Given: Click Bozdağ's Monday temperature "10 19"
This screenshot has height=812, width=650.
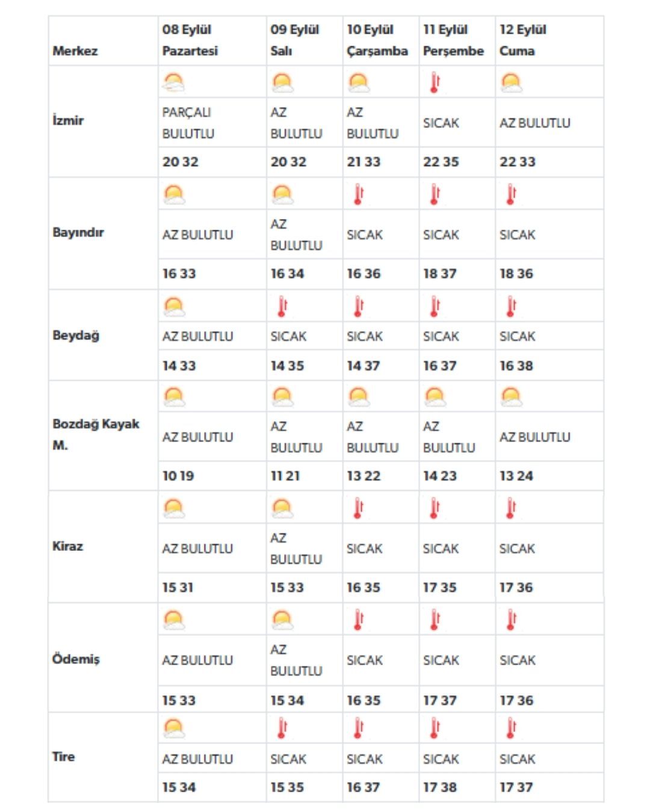Looking at the screenshot, I should (x=178, y=476).
